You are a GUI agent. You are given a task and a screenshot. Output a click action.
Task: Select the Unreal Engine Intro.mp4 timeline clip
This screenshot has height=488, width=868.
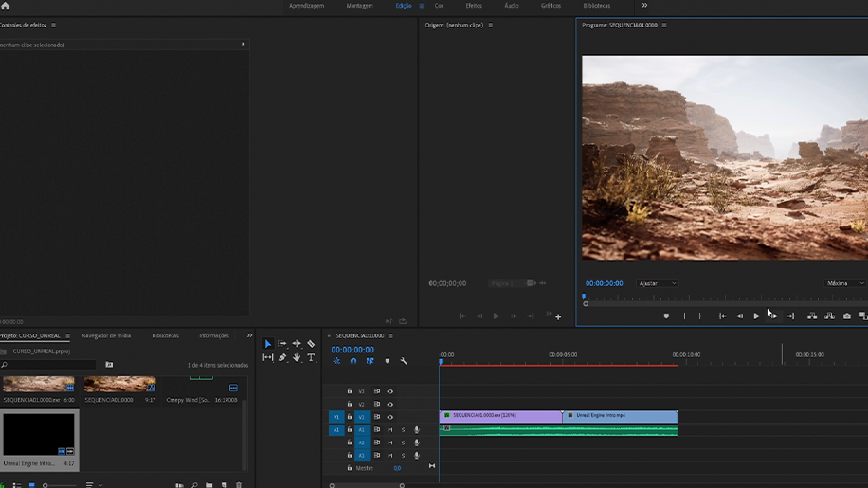621,416
